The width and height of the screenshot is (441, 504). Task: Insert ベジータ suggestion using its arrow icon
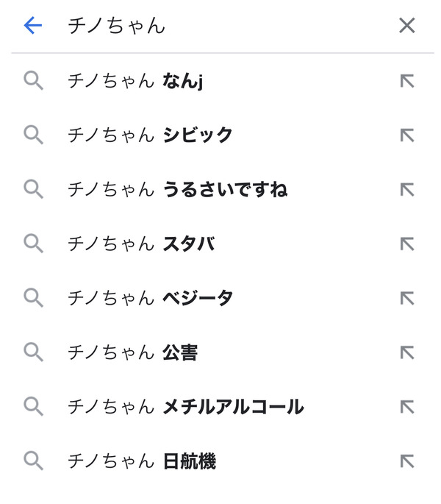(407, 298)
